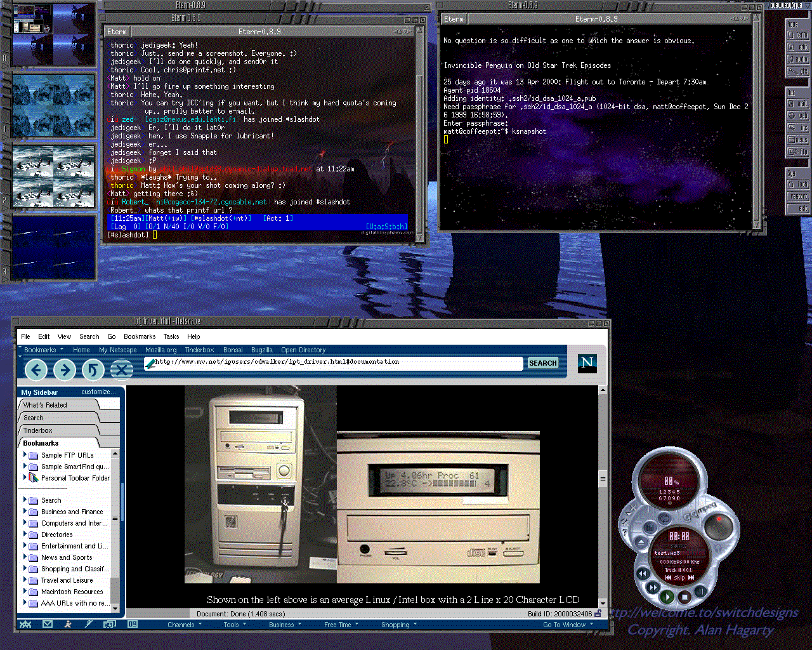The height and width of the screenshot is (650, 812).
Task: Lock the screen from the Sys panel
Action: click(798, 184)
